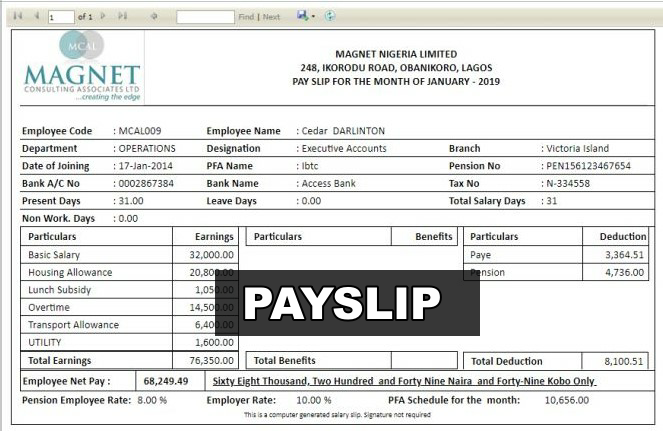The width and height of the screenshot is (663, 431).
Task: Jump to last page of report
Action: click(x=123, y=16)
